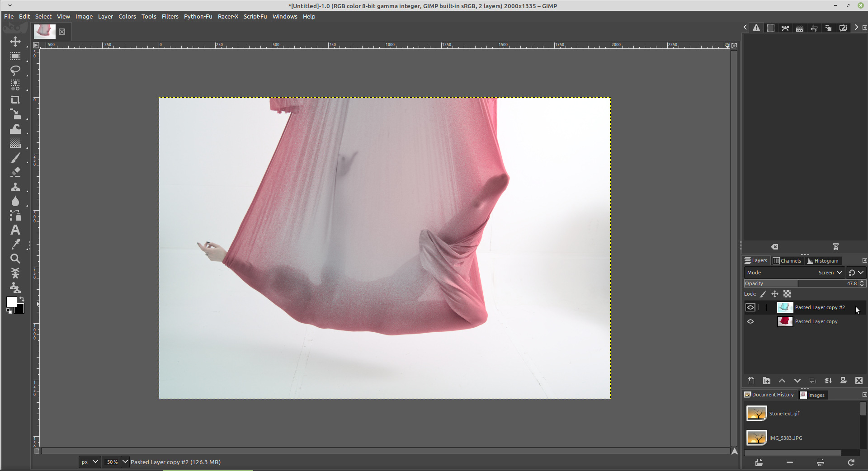
Task: Open the Layers dock configure menu
Action: tap(864, 260)
